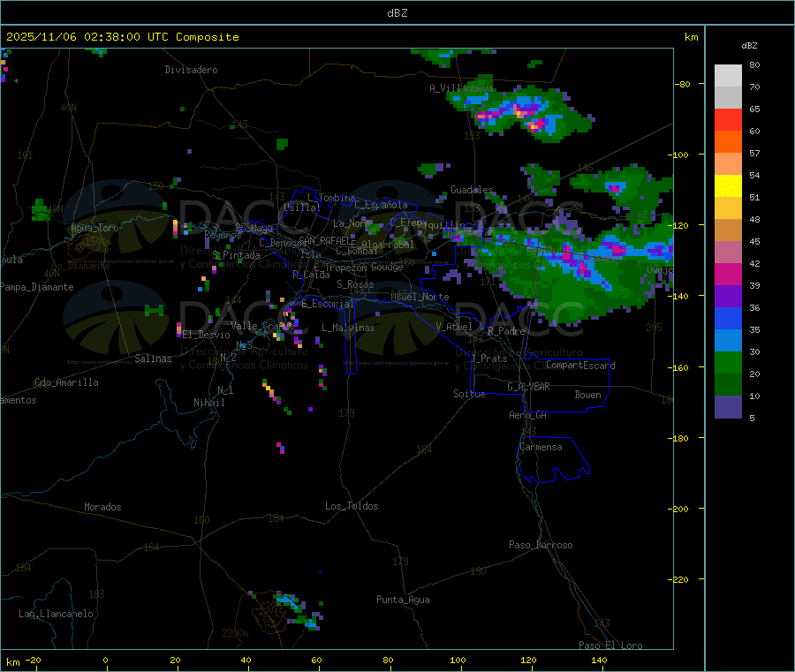Click the Pampa_Diamante location label
Image resolution: width=795 pixels, height=672 pixels.
tap(37, 287)
